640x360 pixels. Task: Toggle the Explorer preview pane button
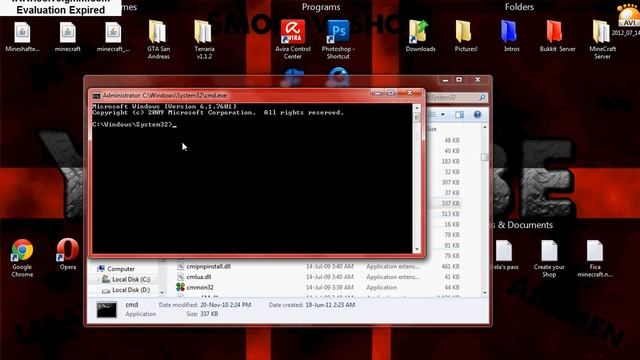coord(460,115)
